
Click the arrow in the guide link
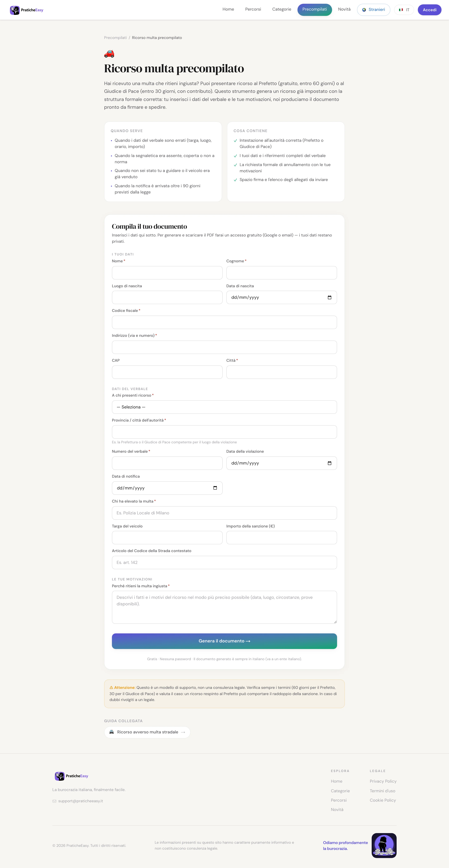pos(183,732)
